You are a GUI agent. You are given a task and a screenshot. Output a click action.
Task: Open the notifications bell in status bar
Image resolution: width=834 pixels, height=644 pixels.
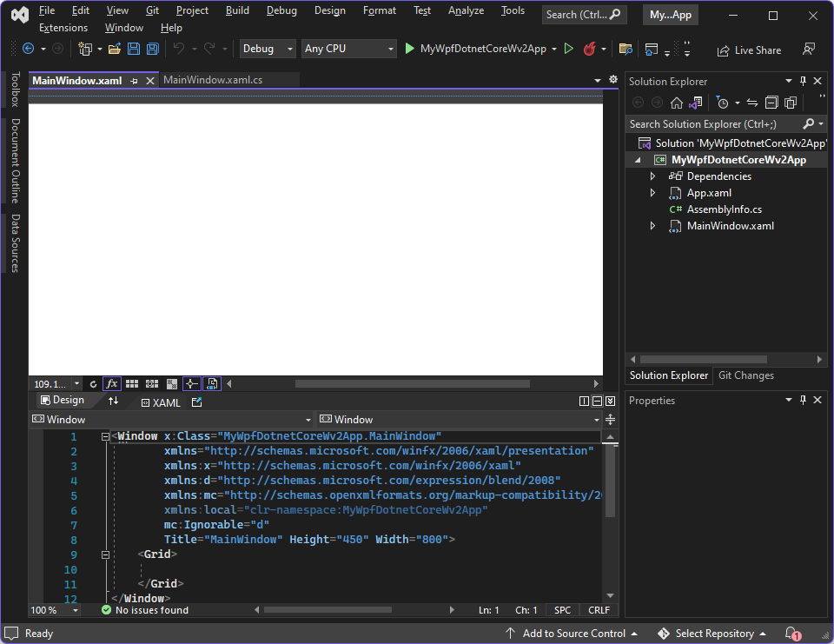click(x=791, y=633)
